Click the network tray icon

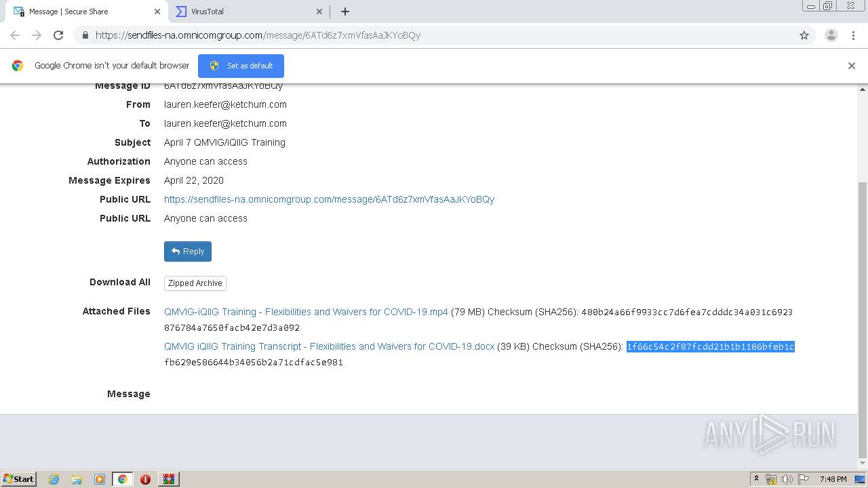[771, 479]
